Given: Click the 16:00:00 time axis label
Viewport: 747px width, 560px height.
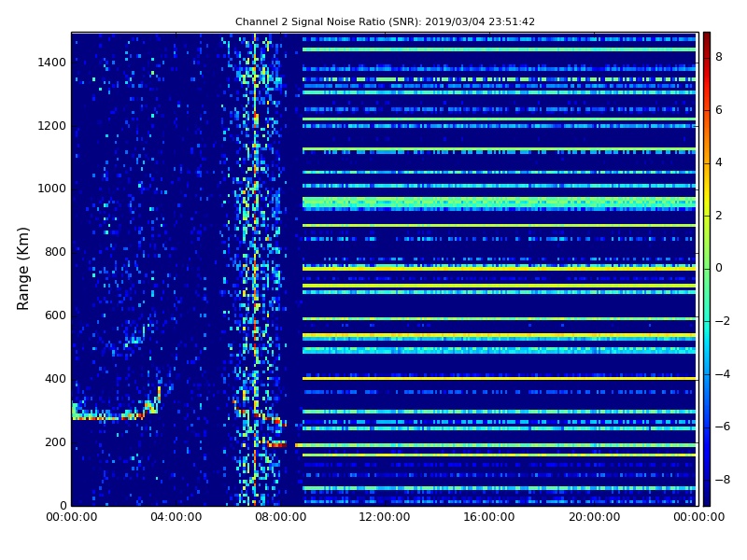Looking at the screenshot, I should tap(488, 517).
